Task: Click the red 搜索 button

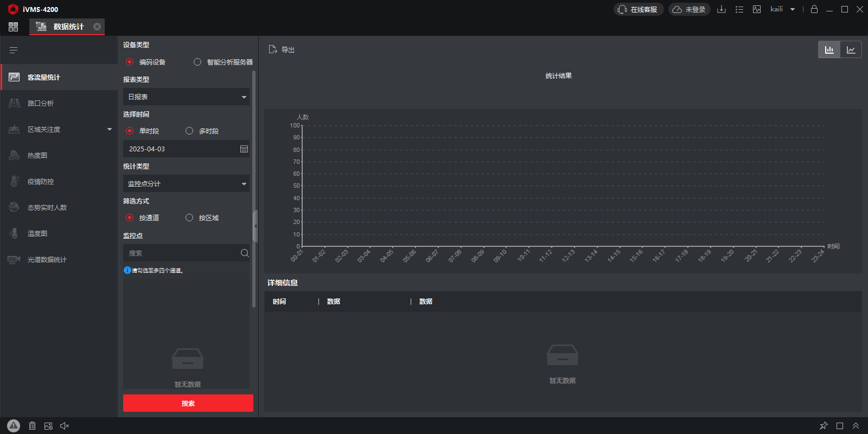Action: 188,403
